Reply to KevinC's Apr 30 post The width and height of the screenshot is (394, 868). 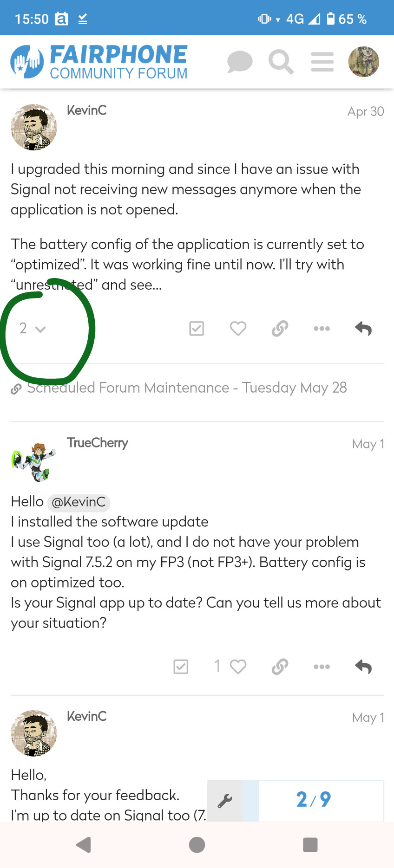coord(363,329)
